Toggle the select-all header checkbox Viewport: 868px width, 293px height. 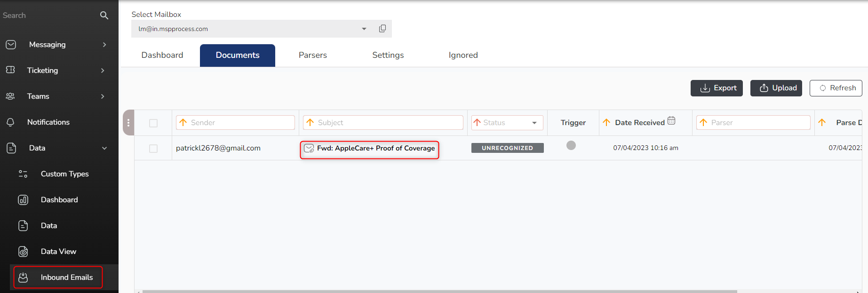tap(153, 123)
